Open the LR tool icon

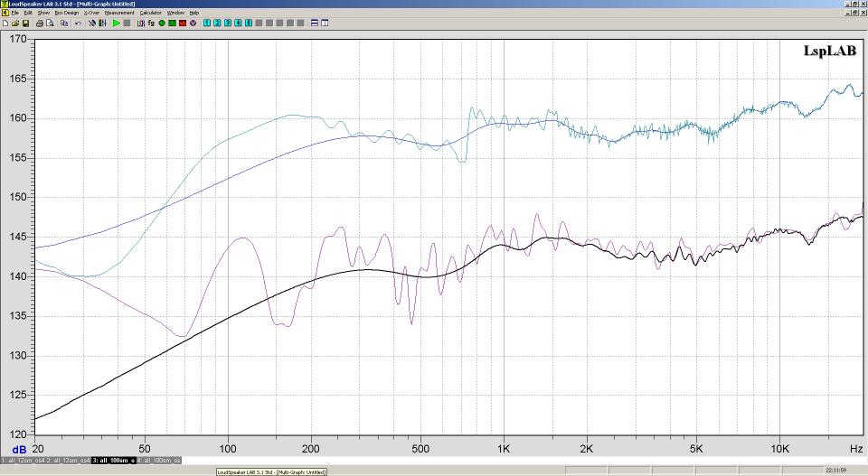(x=141, y=23)
